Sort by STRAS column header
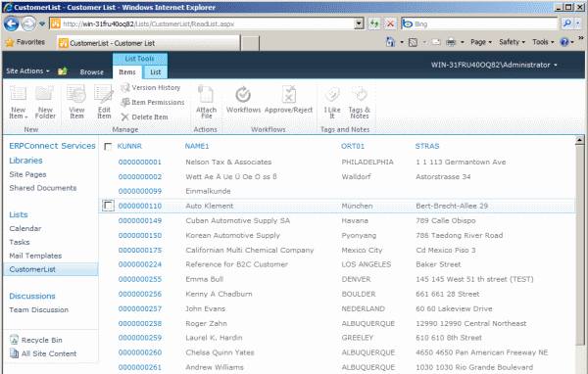Image resolution: width=588 pixels, height=374 pixels. (x=427, y=146)
